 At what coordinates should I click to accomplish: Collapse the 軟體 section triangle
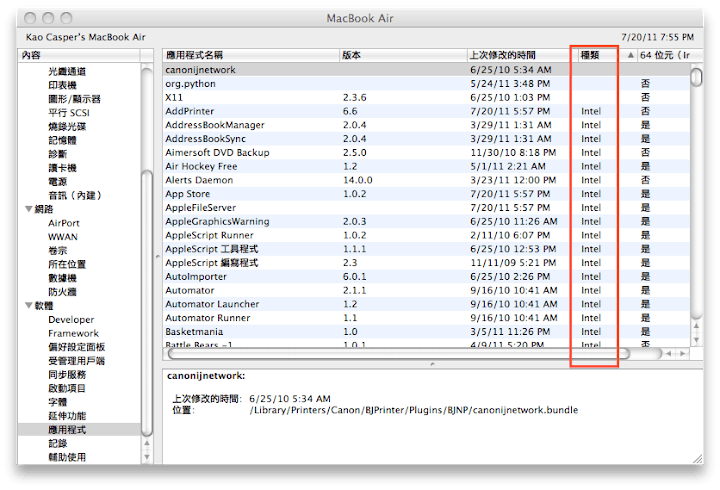28,305
